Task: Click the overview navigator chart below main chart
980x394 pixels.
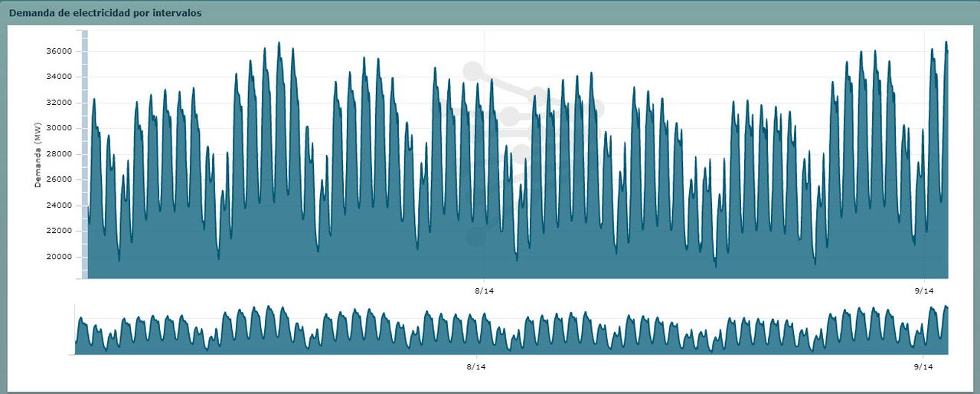Action: 511,330
